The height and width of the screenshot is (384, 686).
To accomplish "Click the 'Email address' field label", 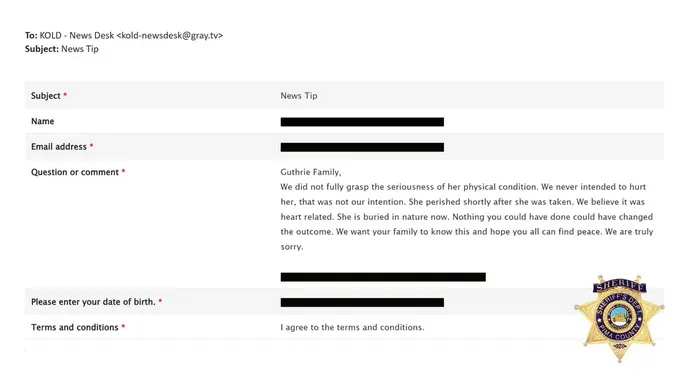I will tap(59, 147).
